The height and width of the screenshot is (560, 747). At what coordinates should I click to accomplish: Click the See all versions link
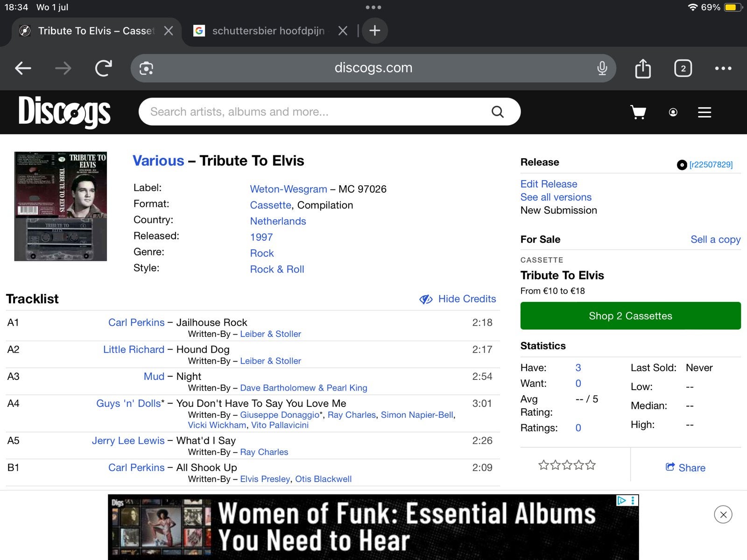tap(556, 197)
